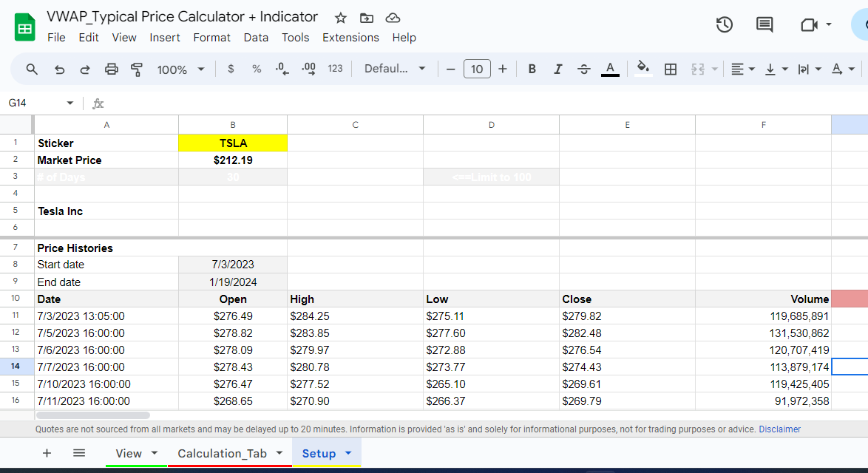Select the yellow TSLA cell

(x=233, y=143)
